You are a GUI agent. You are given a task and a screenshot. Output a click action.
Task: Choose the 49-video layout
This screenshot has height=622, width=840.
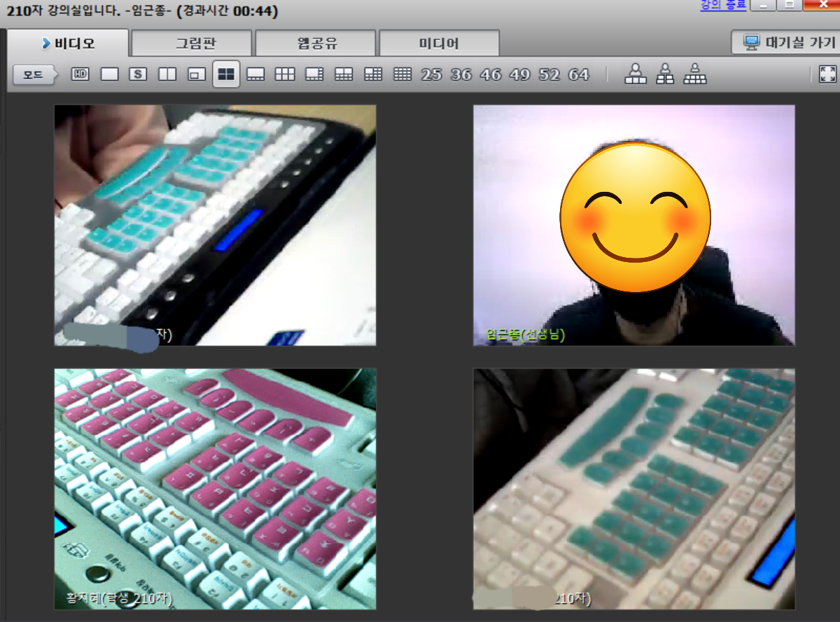coord(519,74)
